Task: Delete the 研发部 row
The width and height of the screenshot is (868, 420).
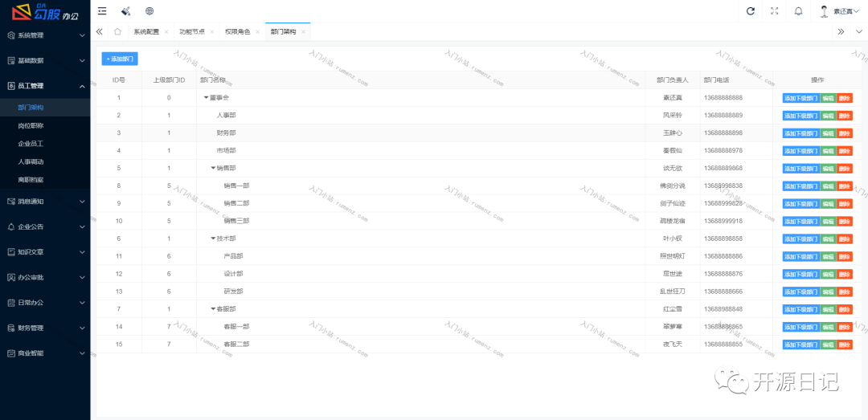Action: 844,292
